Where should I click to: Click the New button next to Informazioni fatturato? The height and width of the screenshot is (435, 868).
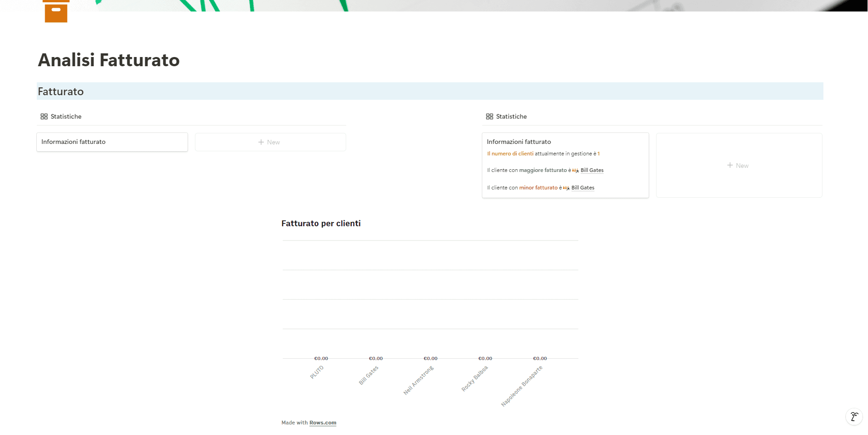[270, 142]
